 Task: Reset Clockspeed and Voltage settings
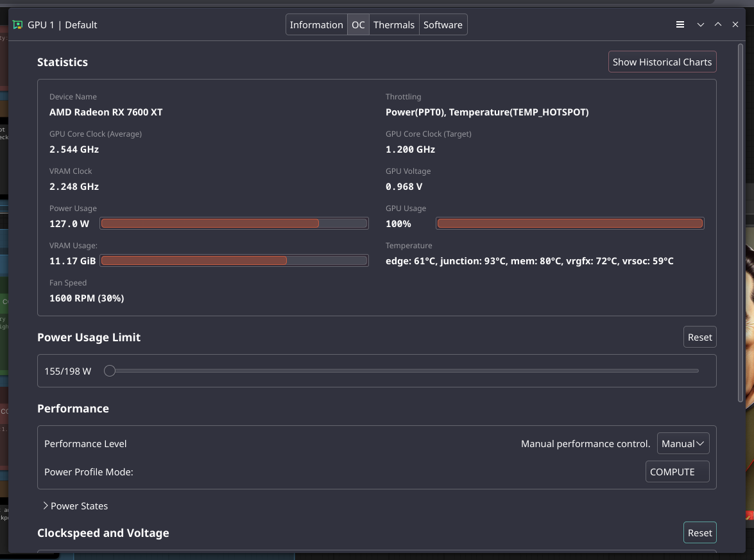pyautogui.click(x=699, y=533)
